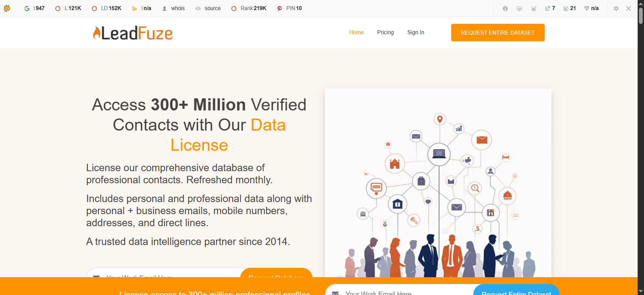Open Bing index I n/a
Image resolution: width=644 pixels, height=295 pixels.
click(x=142, y=8)
